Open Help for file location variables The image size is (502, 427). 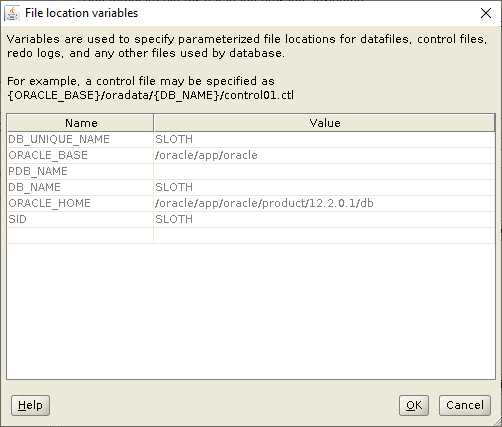point(30,405)
